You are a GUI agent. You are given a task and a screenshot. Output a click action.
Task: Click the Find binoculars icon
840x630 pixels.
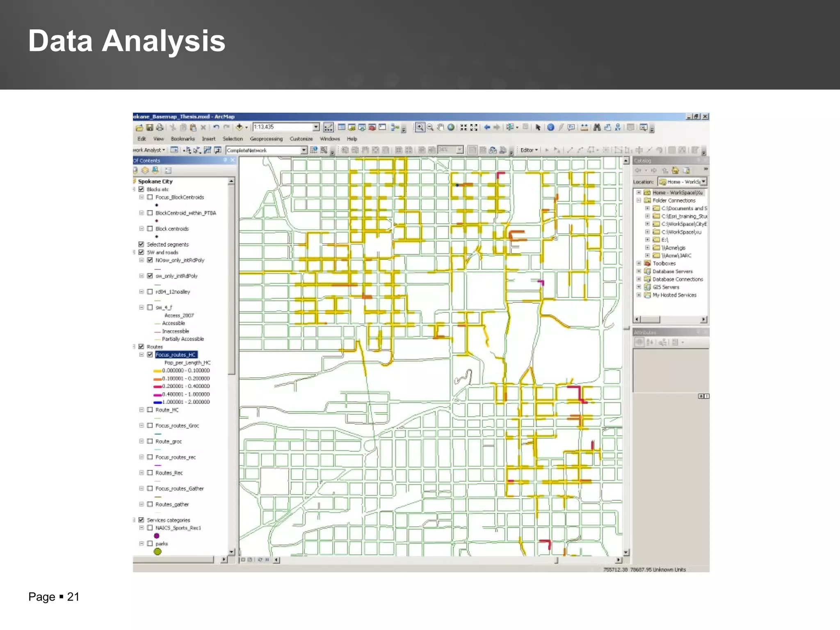pyautogui.click(x=597, y=128)
